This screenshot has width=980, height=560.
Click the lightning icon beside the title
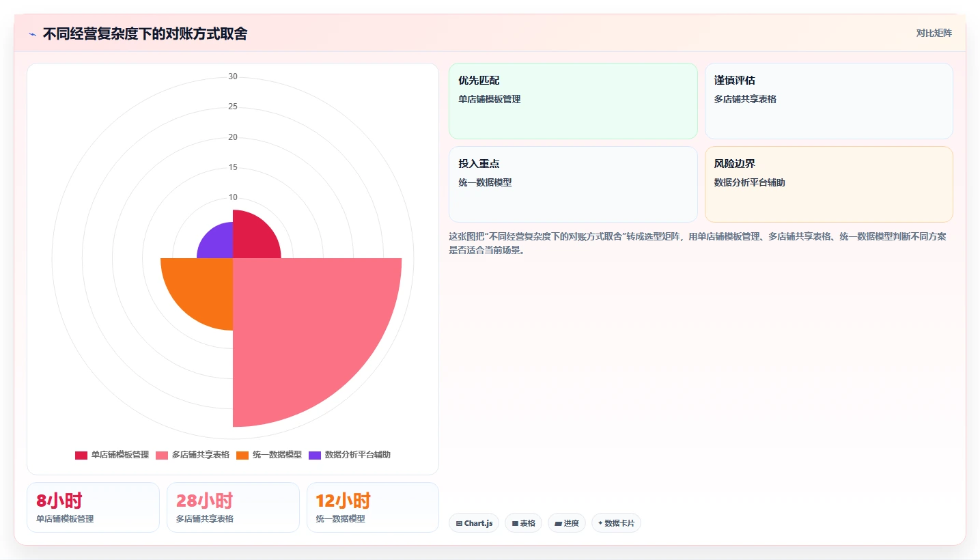pos(32,33)
